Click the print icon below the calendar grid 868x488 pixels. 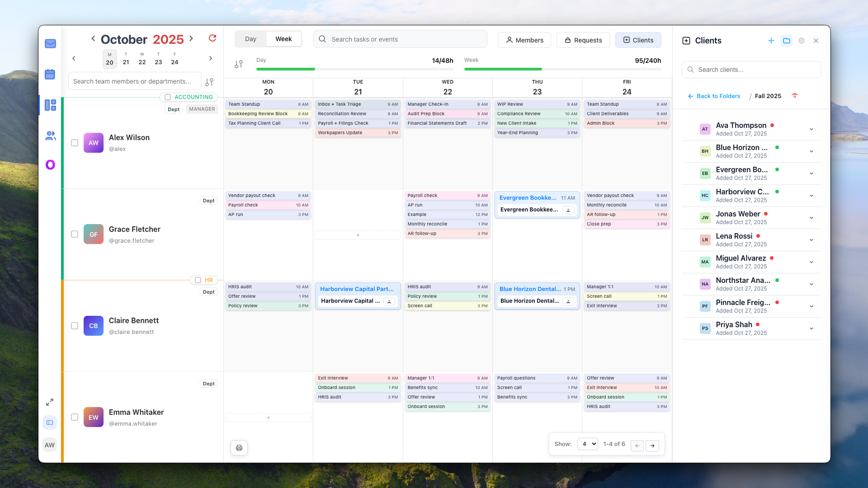[x=239, y=448]
